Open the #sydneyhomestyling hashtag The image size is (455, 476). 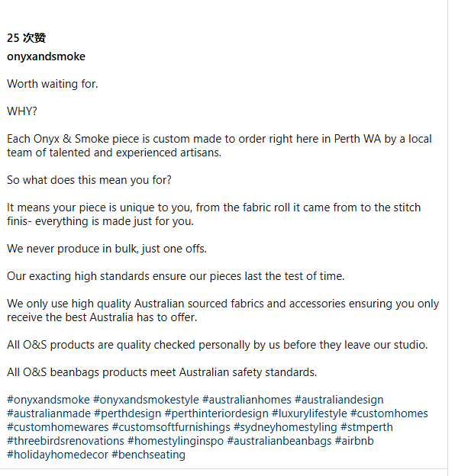point(286,427)
